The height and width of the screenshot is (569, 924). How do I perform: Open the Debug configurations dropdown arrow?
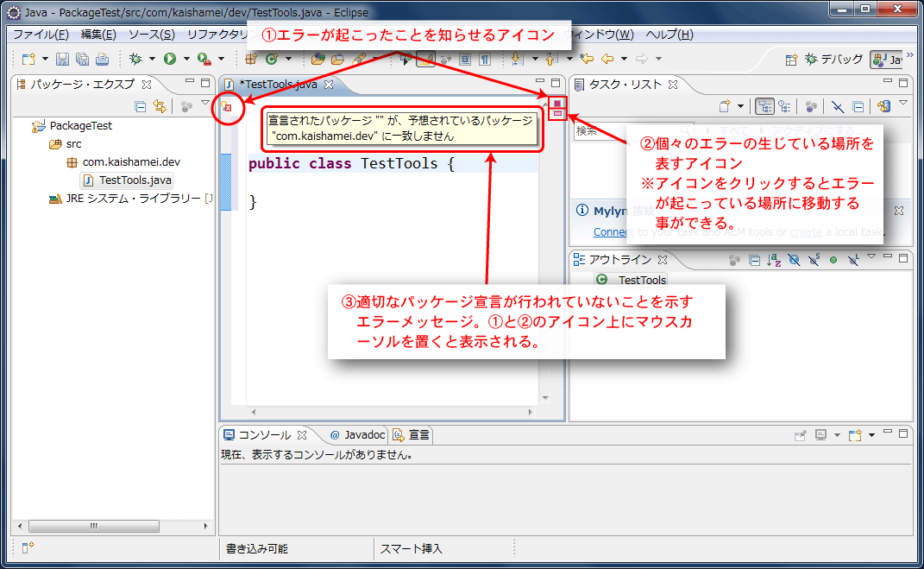coord(152,59)
